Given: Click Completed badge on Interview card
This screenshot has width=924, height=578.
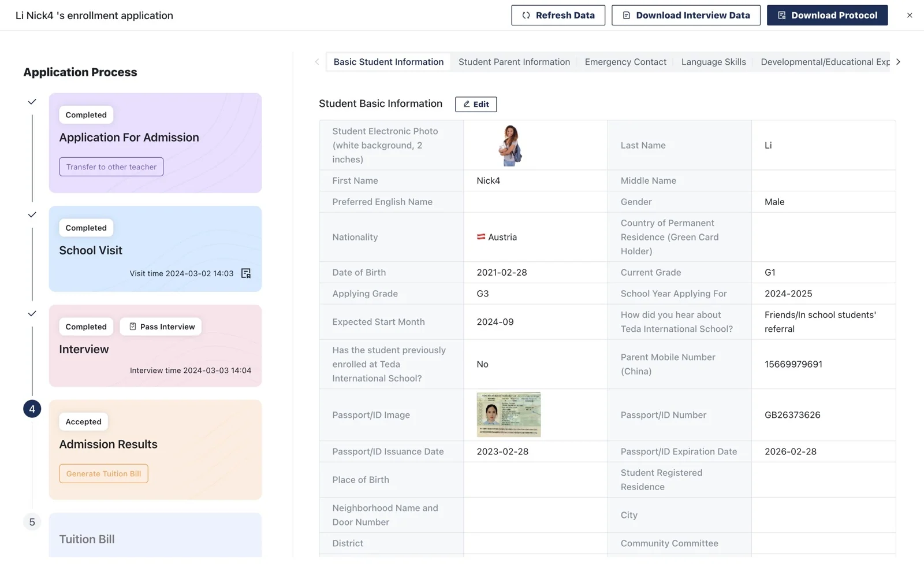Looking at the screenshot, I should tap(86, 327).
